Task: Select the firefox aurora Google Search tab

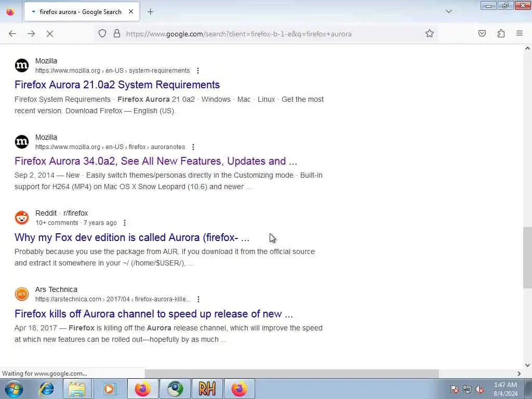Action: 82,12
